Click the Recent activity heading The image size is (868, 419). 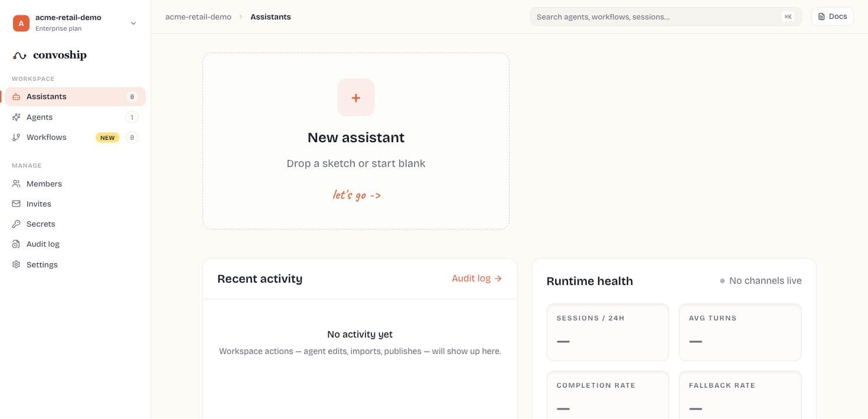(x=260, y=279)
